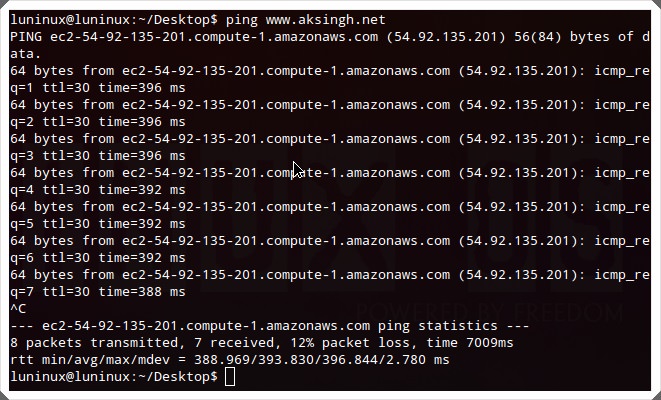Screen dimensions: 661x400
Task: Click the time 7009ms value
Action: (x=470, y=343)
